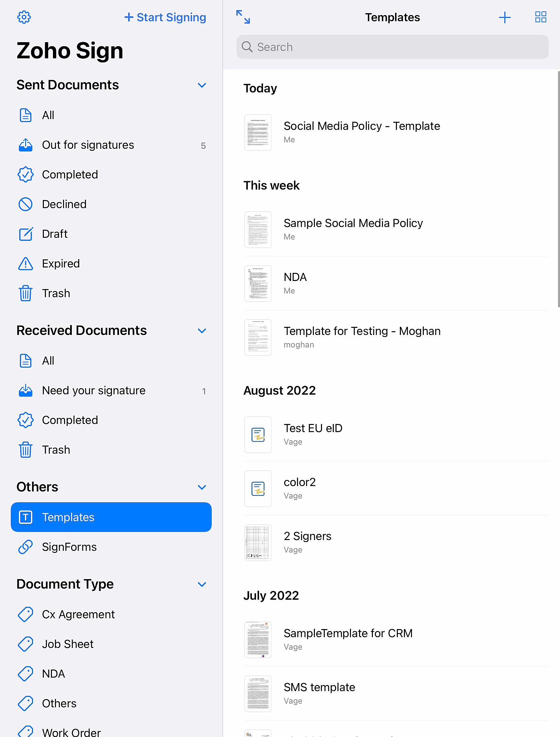This screenshot has height=737, width=560.
Task: Click the Declined circle-slash icon
Action: pos(26,204)
